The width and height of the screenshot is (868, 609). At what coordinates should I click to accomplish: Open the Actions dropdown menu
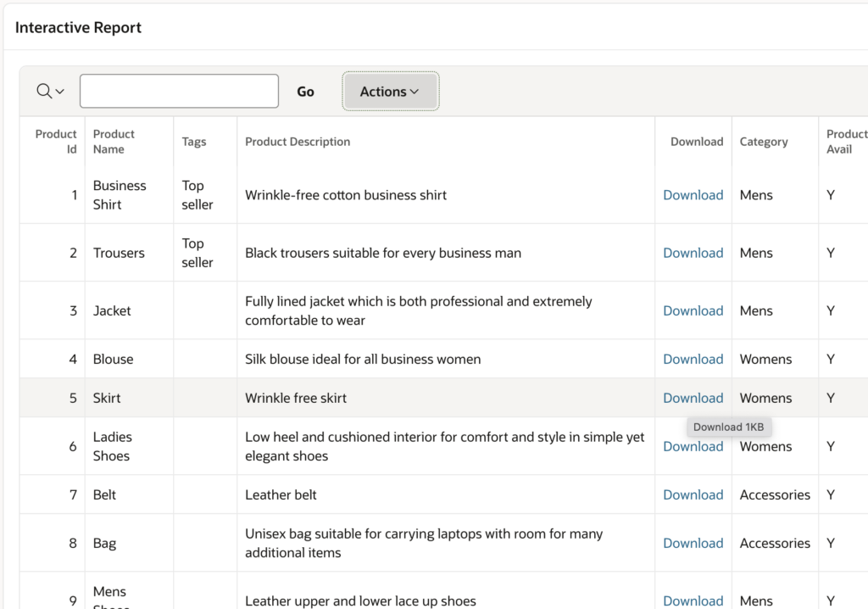(x=389, y=92)
